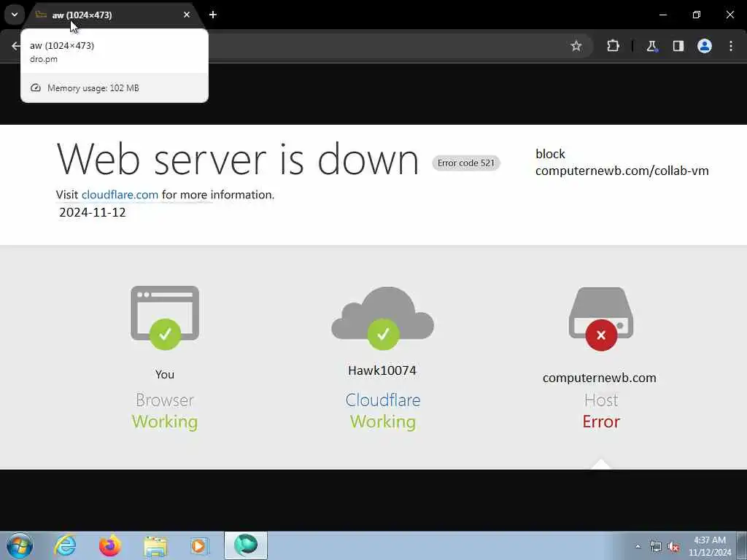Open the tab search dropdown arrow

(x=15, y=15)
